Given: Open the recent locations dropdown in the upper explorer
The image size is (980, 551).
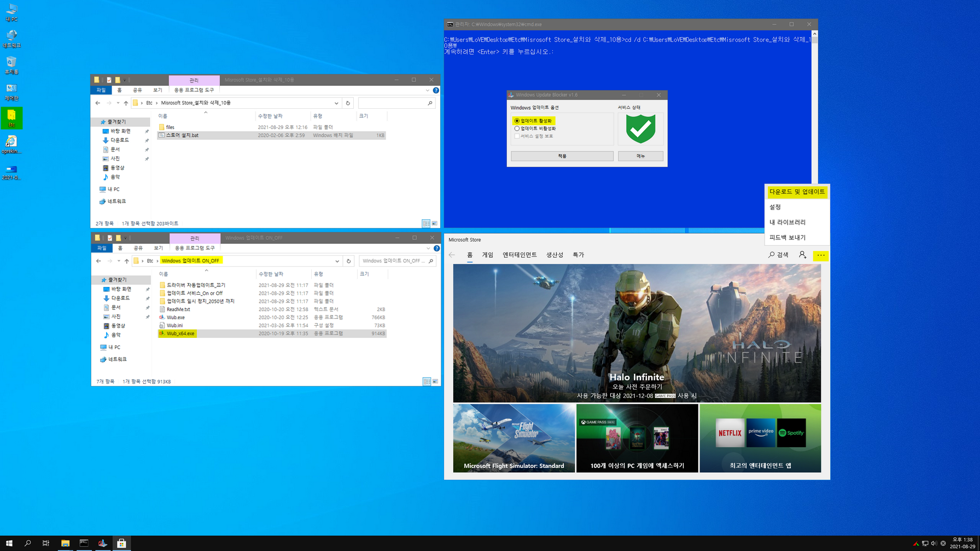Looking at the screenshot, I should click(x=118, y=103).
